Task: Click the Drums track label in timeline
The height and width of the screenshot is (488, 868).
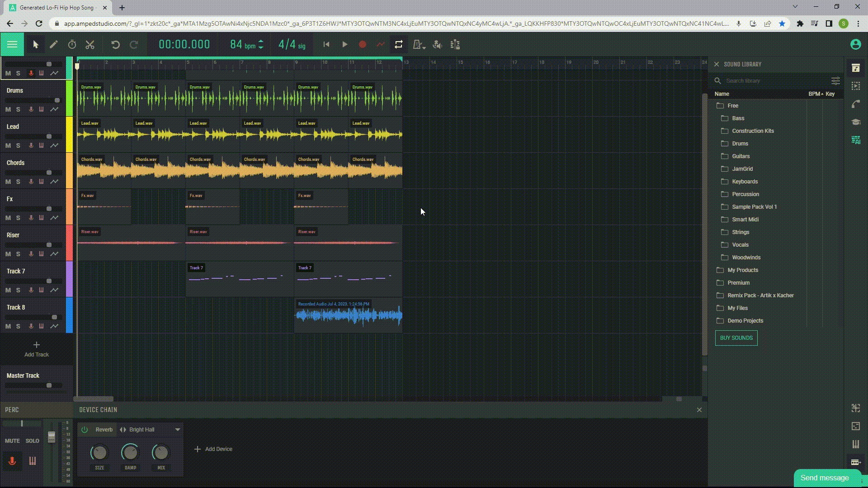Action: click(x=14, y=90)
